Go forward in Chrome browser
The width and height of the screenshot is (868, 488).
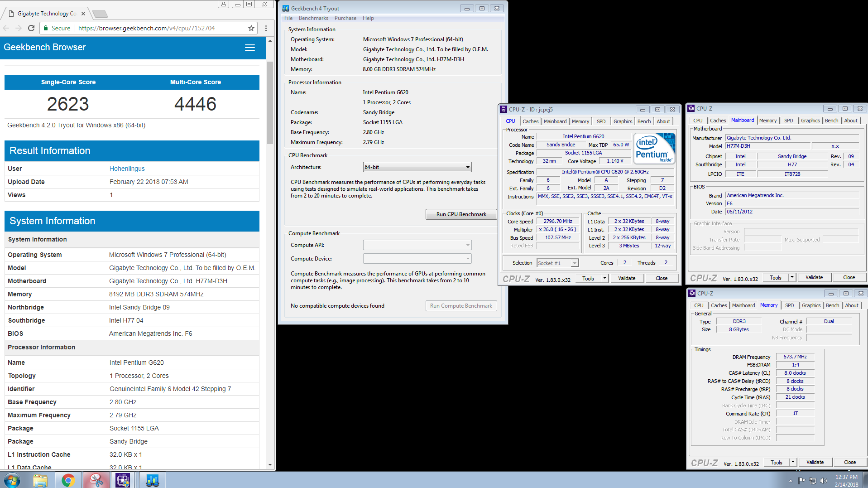tap(19, 28)
